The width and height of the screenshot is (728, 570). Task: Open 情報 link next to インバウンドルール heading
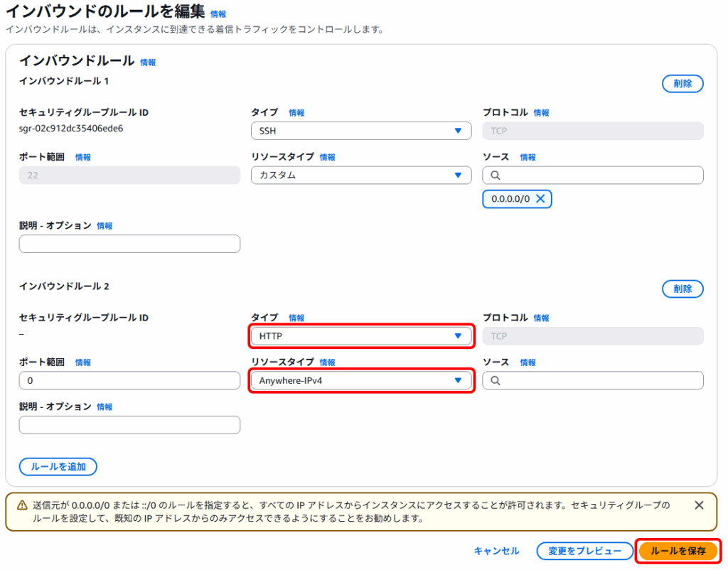pos(148,63)
